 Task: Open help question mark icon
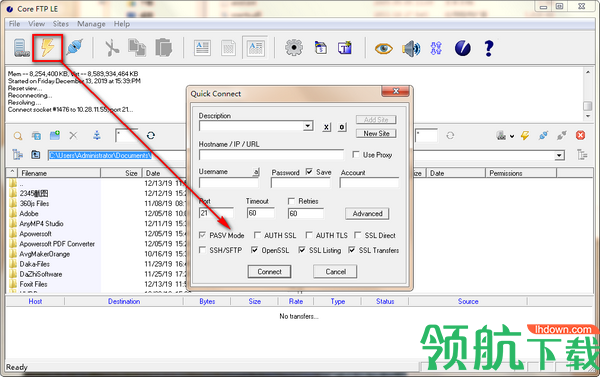point(489,49)
